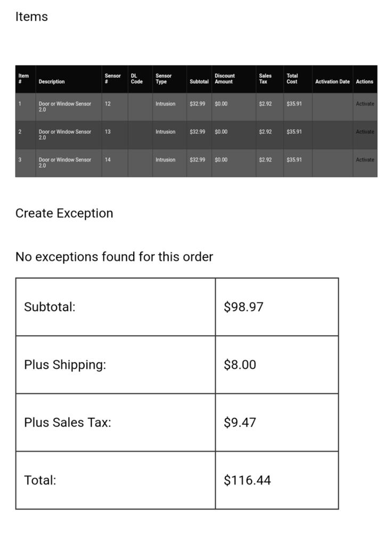Click the $8.00 shipping amount
Image resolution: width=392 pixels, height=533 pixels.
pyautogui.click(x=240, y=365)
